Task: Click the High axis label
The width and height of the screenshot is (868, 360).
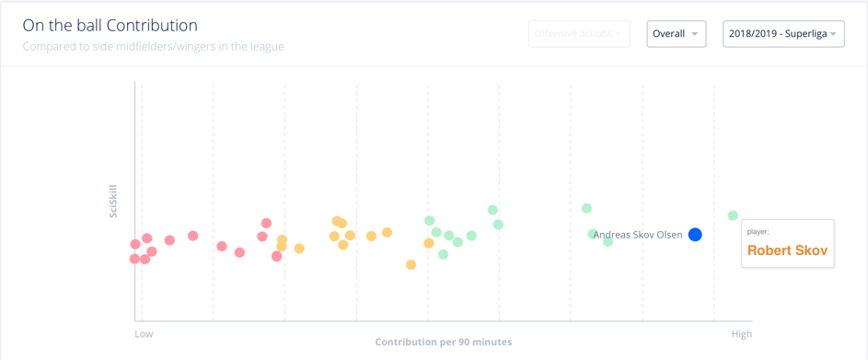Action: point(742,334)
